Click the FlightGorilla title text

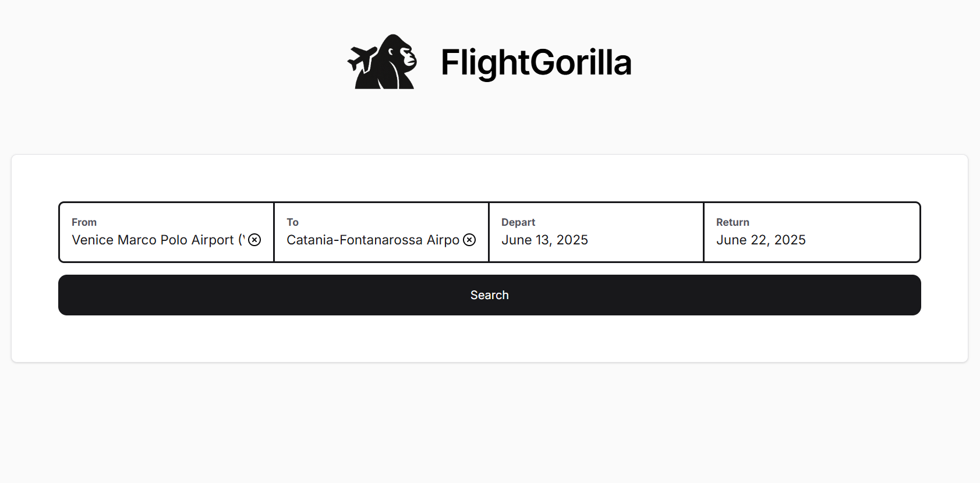click(536, 63)
